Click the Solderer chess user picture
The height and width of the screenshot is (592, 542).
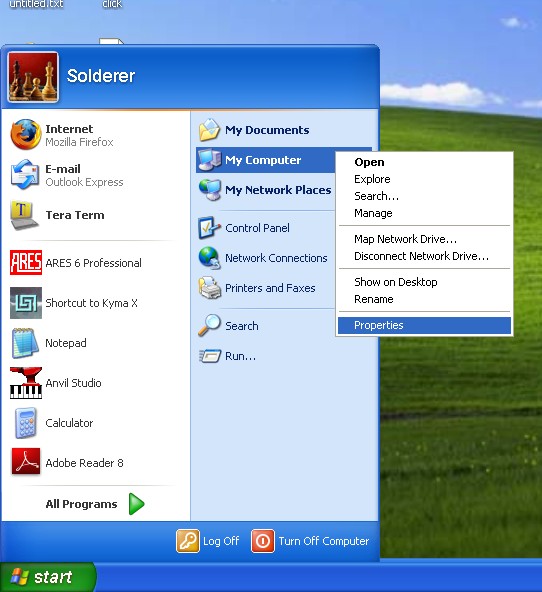[33, 77]
